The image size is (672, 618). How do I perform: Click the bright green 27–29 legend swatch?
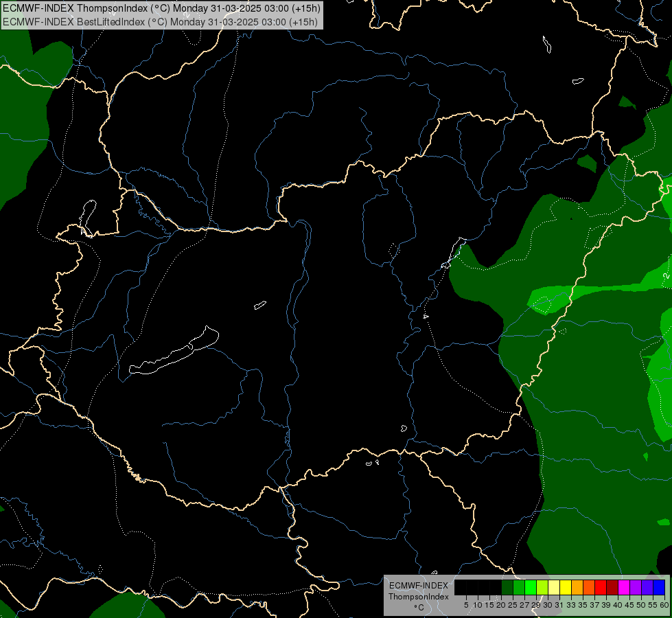[531, 587]
